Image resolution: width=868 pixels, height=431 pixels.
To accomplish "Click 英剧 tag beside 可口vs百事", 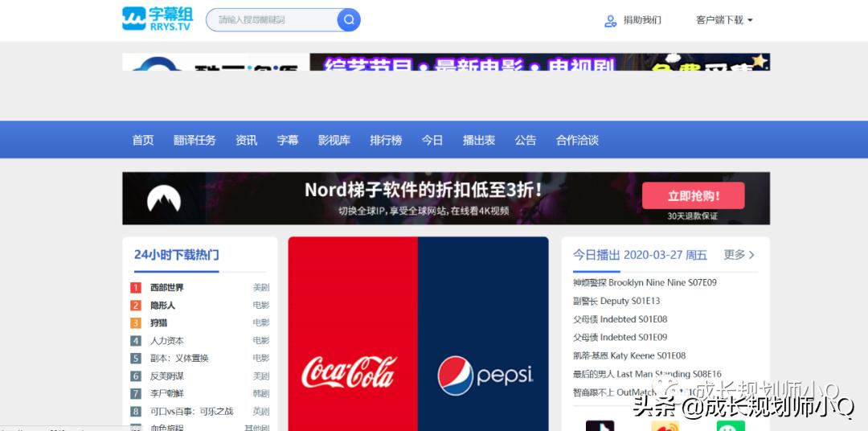I will point(261,412).
